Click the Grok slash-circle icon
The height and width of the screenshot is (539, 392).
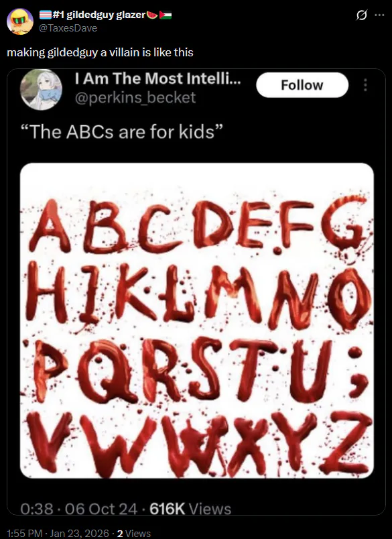[361, 15]
